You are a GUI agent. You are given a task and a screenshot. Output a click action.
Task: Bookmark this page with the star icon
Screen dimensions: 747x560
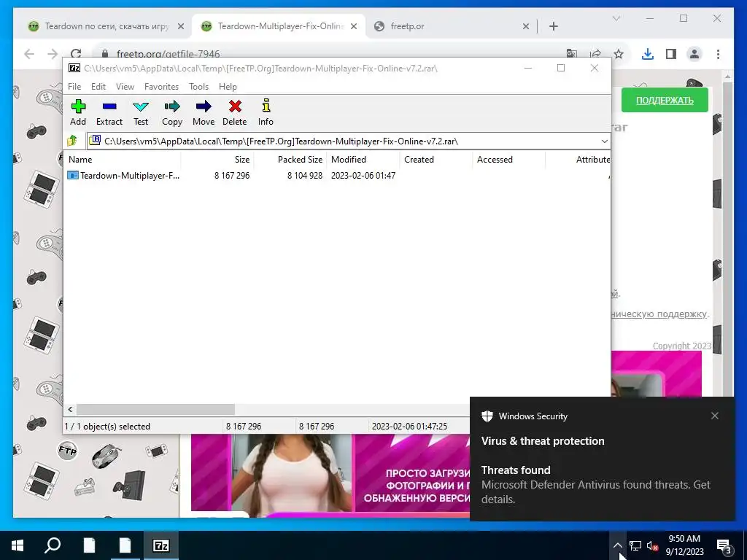point(619,54)
